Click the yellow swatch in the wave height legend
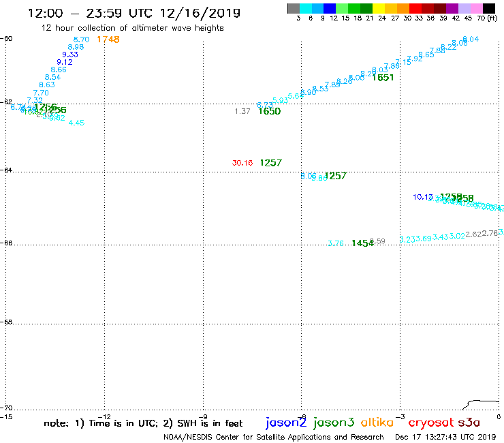Screen dimensions: 504x443 click(379, 8)
